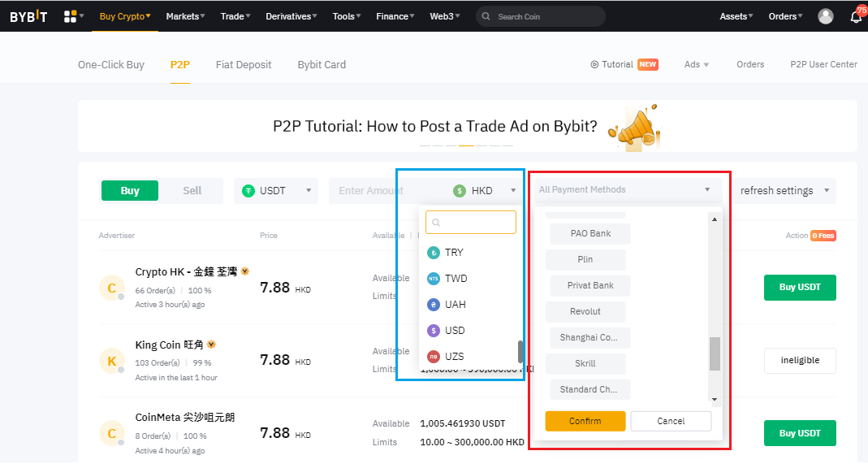This screenshot has height=464, width=868.
Task: Cancel the payment method selection
Action: pyautogui.click(x=671, y=422)
